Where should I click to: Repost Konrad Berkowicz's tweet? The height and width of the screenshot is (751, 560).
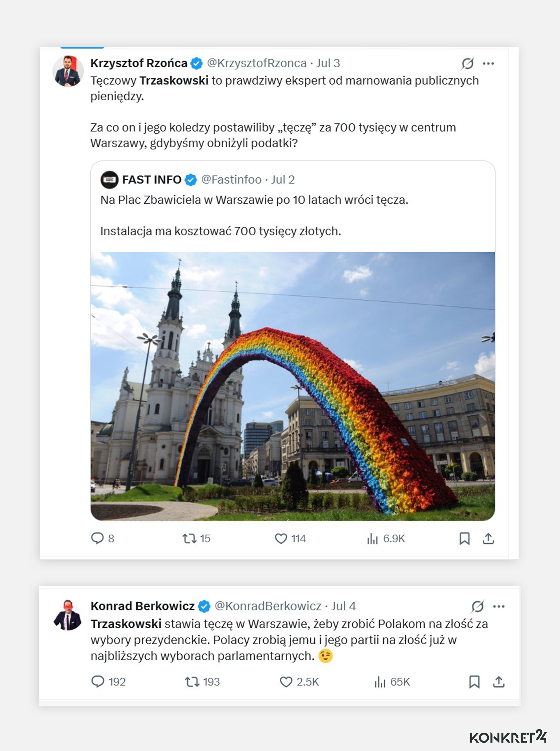192,682
